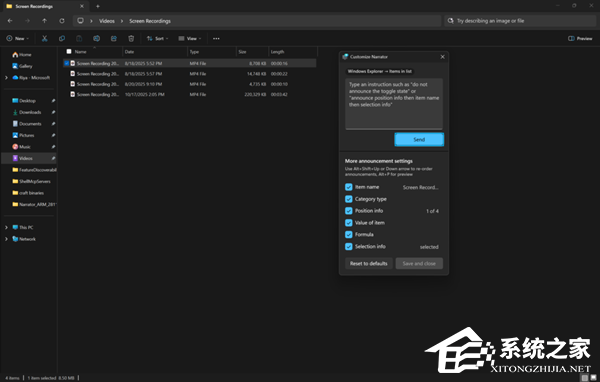Toggle the Category type checkbox
Screen dimensions: 600x382
pyautogui.click(x=349, y=199)
